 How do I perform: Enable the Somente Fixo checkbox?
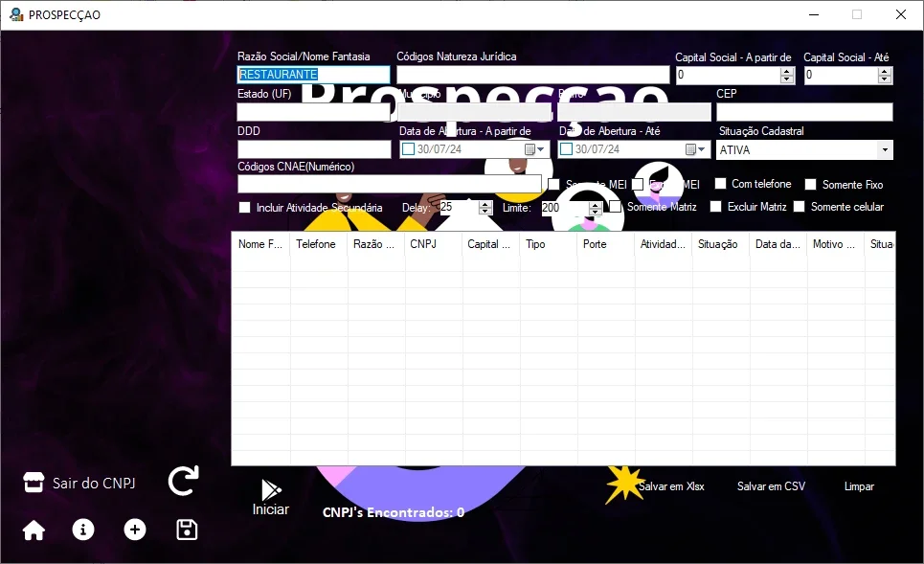(x=811, y=185)
